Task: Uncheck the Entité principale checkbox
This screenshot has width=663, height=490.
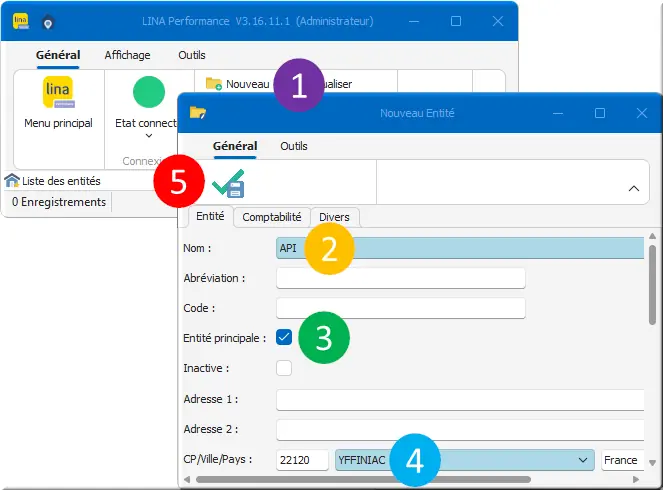Action: [x=284, y=337]
